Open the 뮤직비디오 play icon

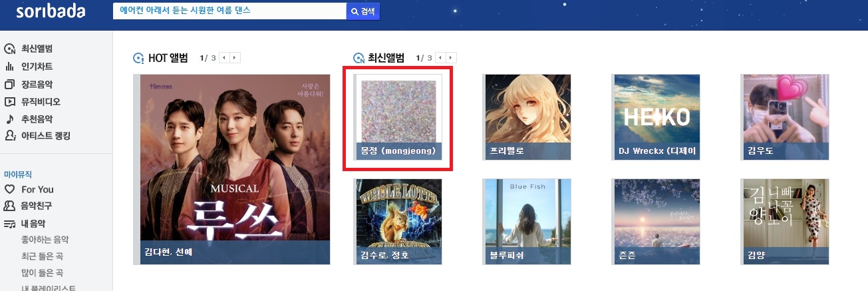pos(9,102)
